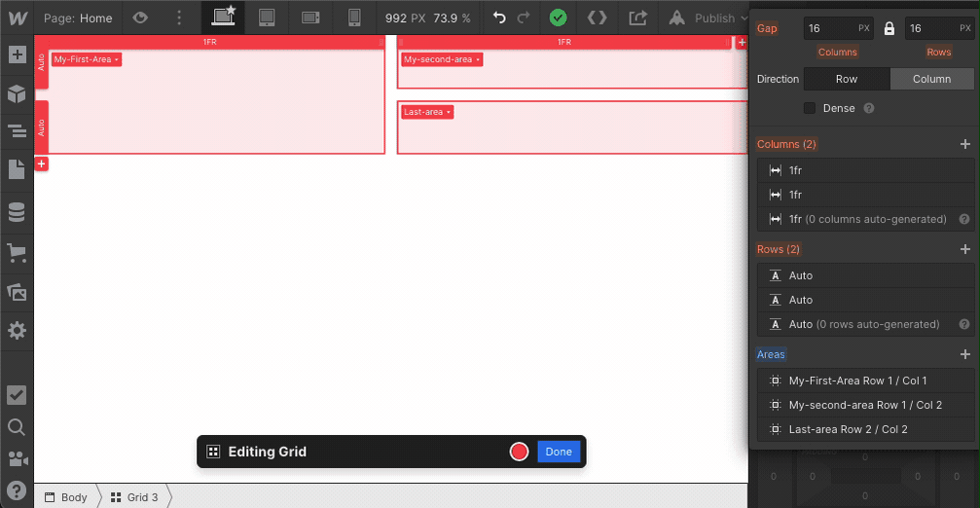Open the CMS Collections panel
980x508 pixels.
(x=17, y=212)
